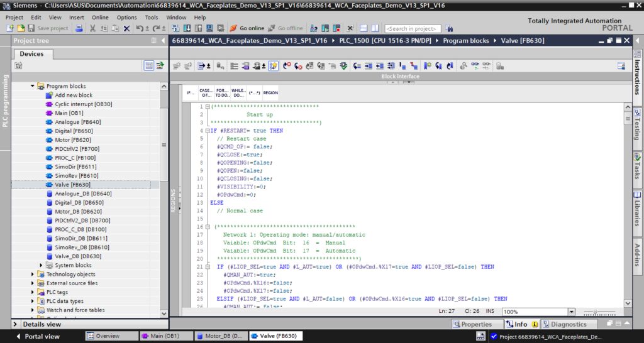644x343 pixels.
Task: Insert REGION template button
Action: tap(270, 93)
